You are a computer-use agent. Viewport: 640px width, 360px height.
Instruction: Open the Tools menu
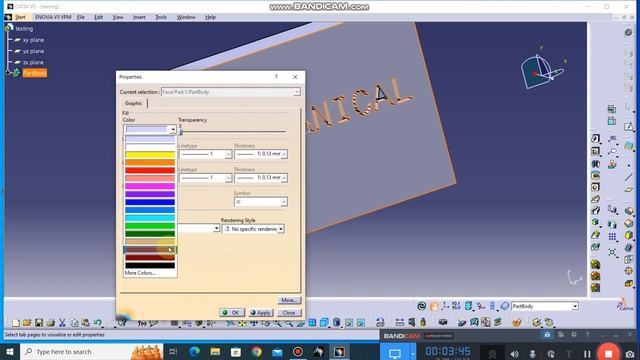pyautogui.click(x=161, y=17)
